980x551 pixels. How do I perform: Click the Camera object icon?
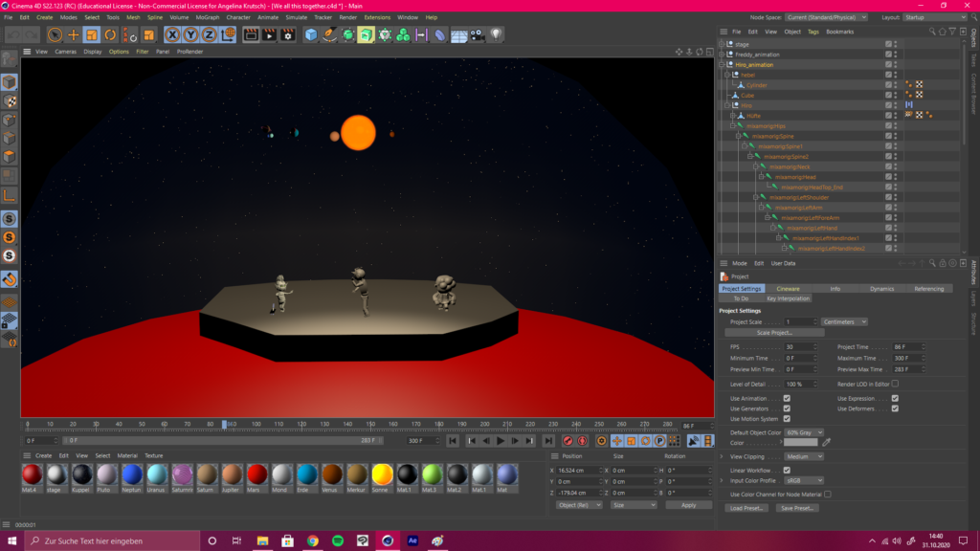(x=477, y=34)
